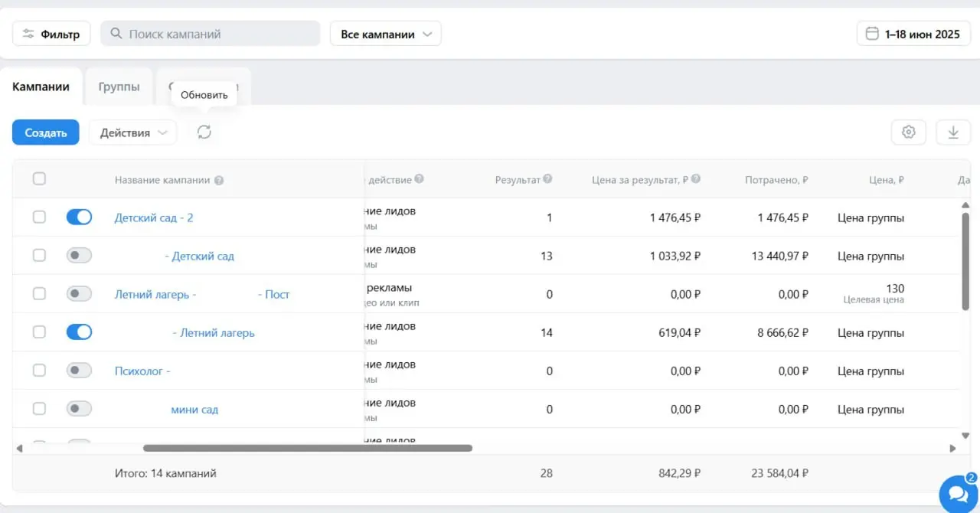The height and width of the screenshot is (513, 980).
Task: Expand the Действия dropdown menu
Action: tap(133, 132)
